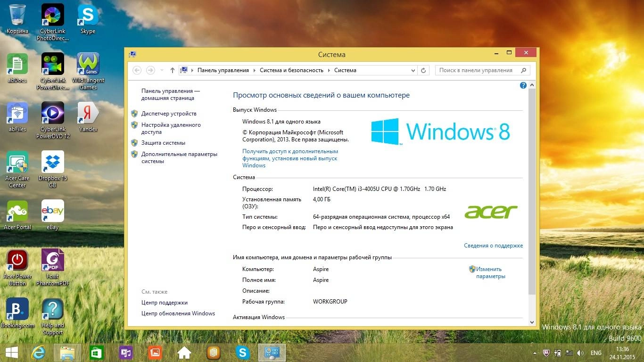The image size is (644, 362).
Task: Open 'Центр поддержки' link
Action: tap(165, 303)
